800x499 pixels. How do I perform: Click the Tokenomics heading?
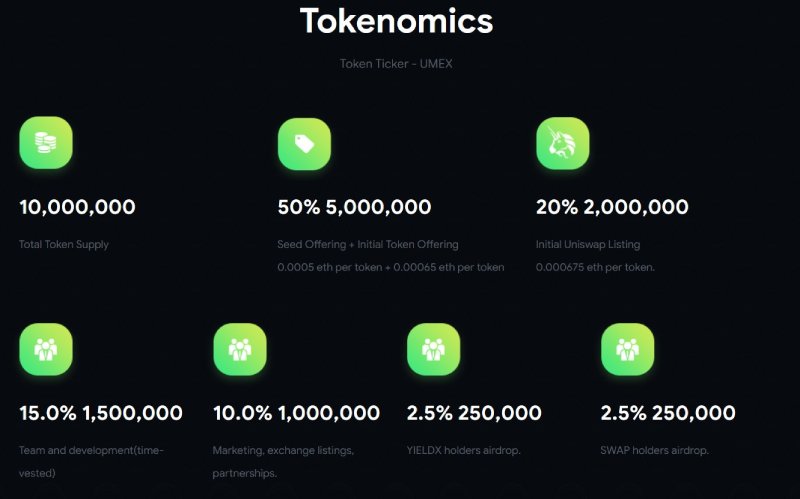396,21
